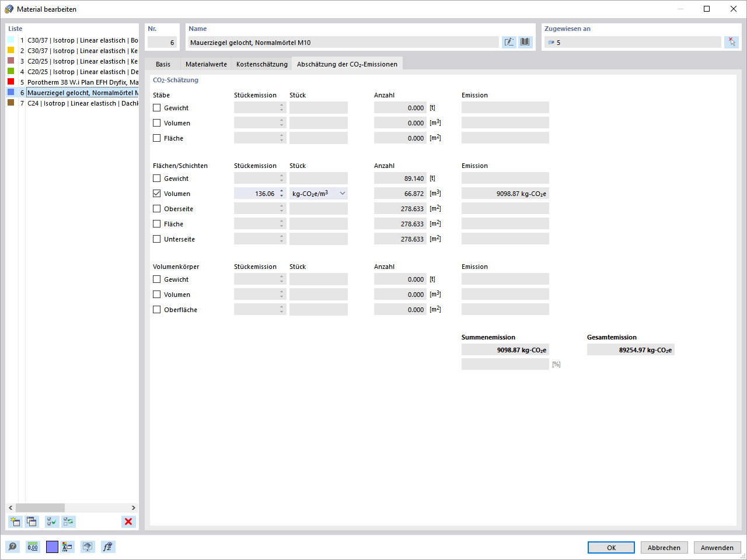747x560 pixels.
Task: Click the horizontal scrollbar thumb under the list
Action: pos(40,508)
